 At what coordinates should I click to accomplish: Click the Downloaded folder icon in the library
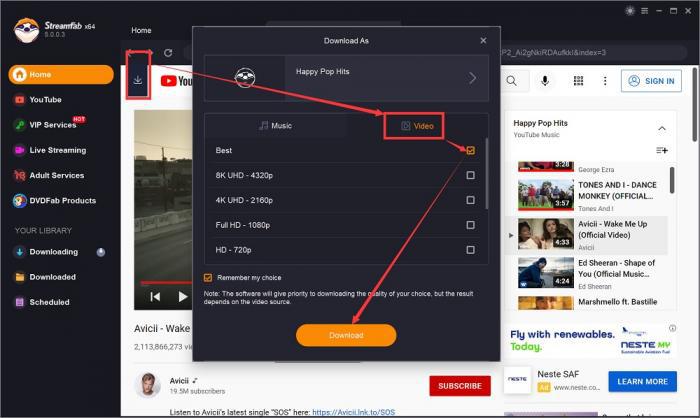click(x=20, y=277)
